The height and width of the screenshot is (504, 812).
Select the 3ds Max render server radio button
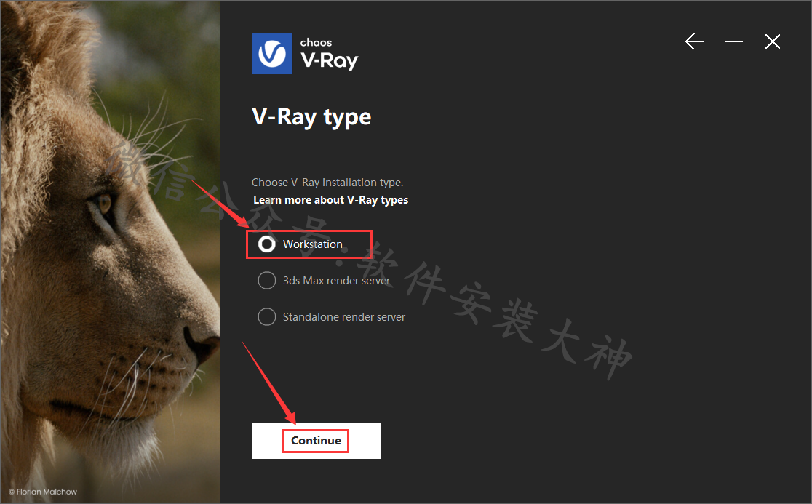pyautogui.click(x=267, y=281)
